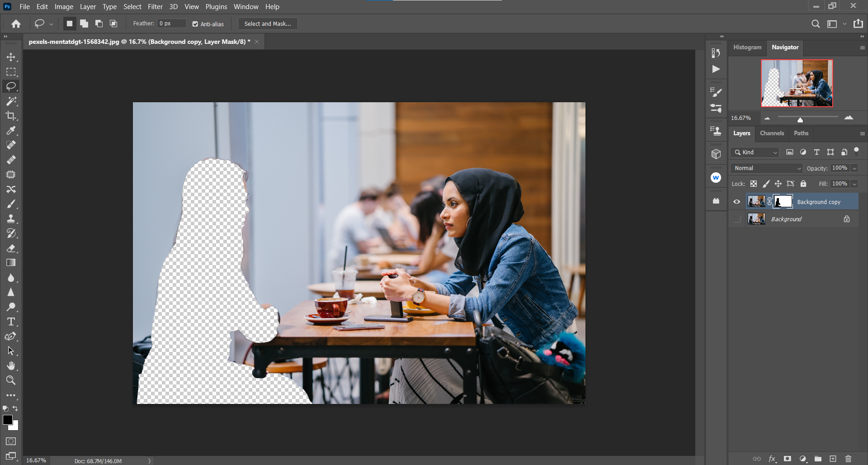Click the Add layer mask icon
Viewport: 868px width, 465px height.
point(788,459)
